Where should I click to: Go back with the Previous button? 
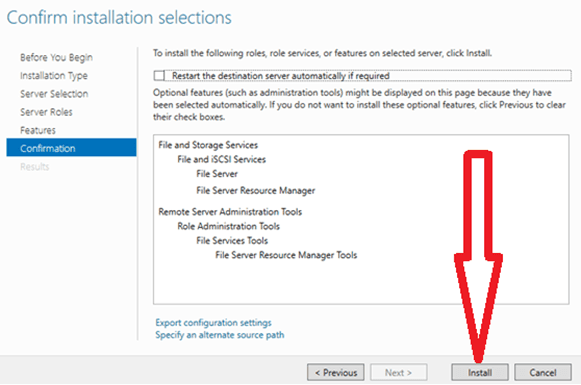pos(336,372)
